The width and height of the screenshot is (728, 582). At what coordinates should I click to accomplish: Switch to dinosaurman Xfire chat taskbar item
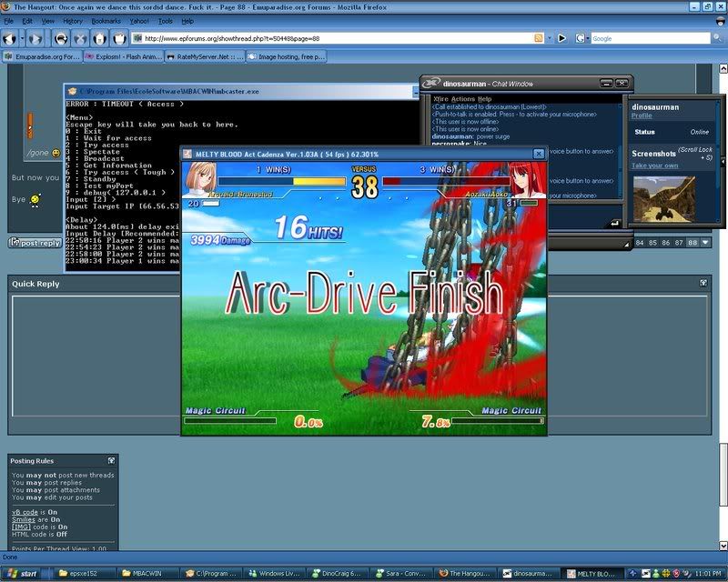click(x=530, y=574)
